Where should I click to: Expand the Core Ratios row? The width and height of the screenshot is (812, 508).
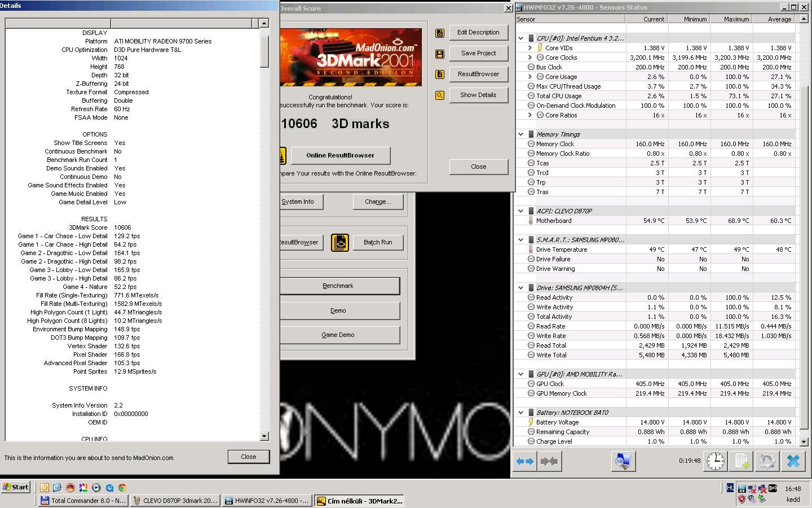coord(530,115)
